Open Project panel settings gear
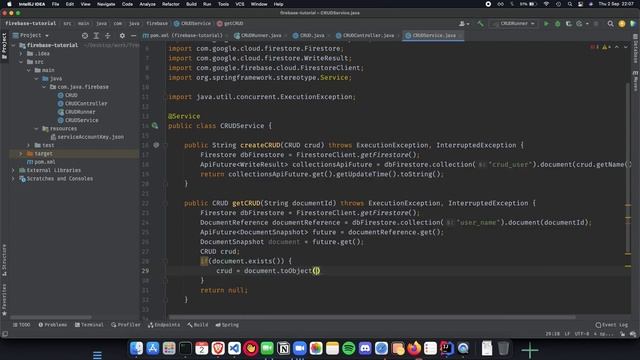The width and height of the screenshot is (640, 360). pyautogui.click(x=122, y=36)
